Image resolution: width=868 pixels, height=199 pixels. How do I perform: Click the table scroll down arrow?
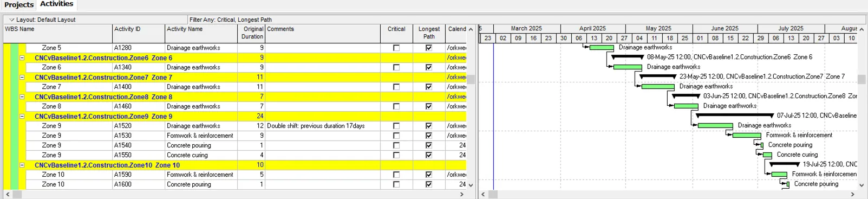point(471,185)
